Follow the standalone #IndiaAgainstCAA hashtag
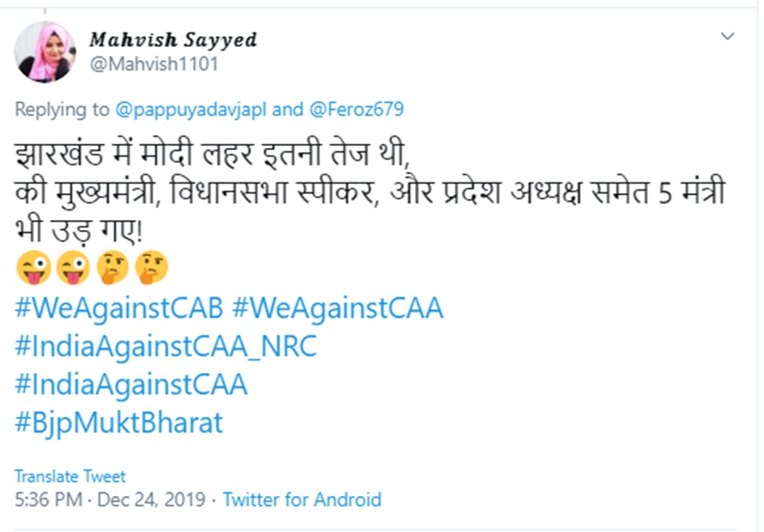The width and height of the screenshot is (764, 532). [x=131, y=385]
